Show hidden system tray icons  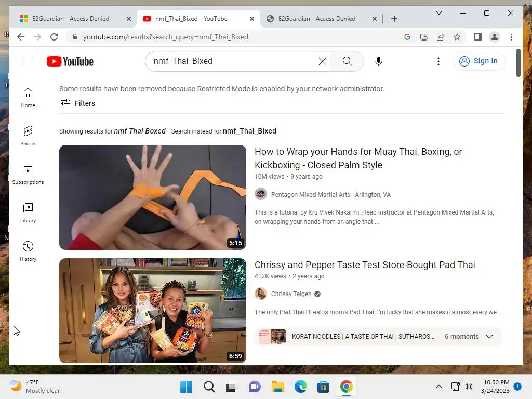pyautogui.click(x=438, y=387)
